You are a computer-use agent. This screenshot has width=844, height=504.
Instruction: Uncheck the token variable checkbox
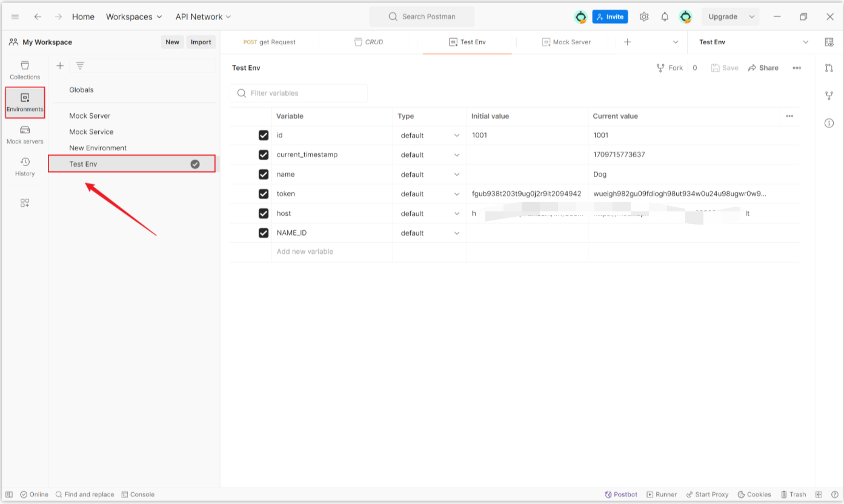(264, 194)
